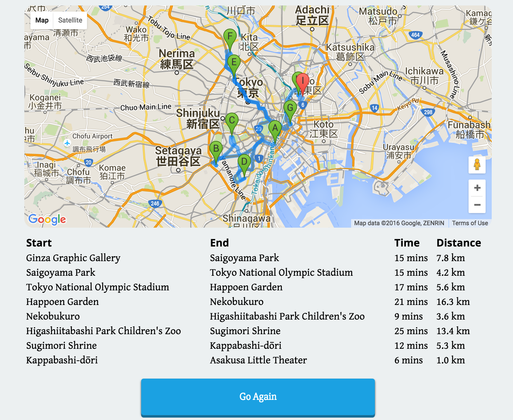This screenshot has height=420, width=513.
Task: Switch to Map view
Action: [42, 20]
